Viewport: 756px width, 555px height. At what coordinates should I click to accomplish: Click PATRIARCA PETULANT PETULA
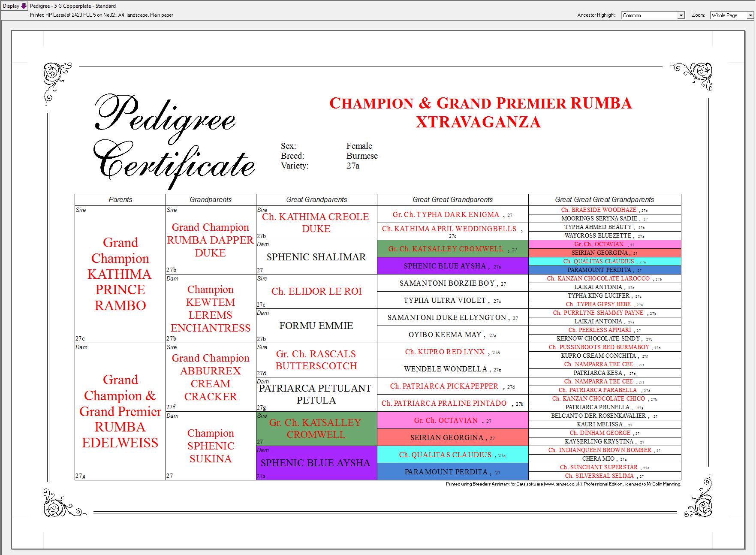coord(316,394)
